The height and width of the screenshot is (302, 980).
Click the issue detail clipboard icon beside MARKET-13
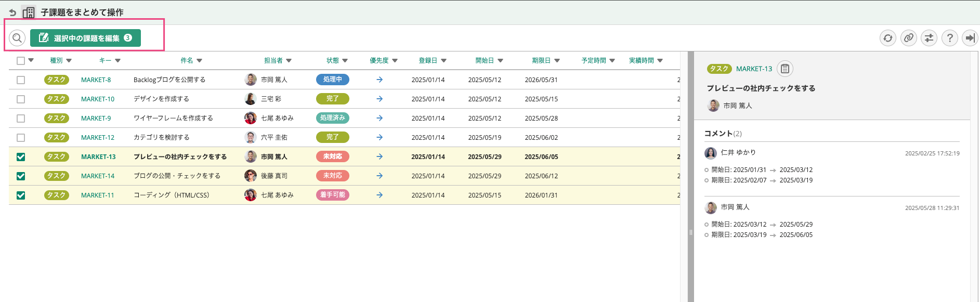click(x=785, y=69)
